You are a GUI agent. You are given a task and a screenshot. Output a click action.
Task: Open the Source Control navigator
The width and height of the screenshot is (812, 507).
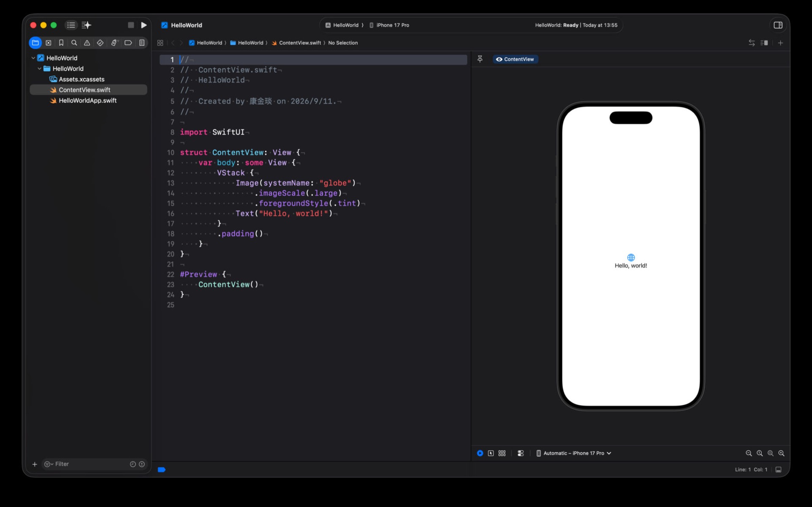(x=49, y=43)
